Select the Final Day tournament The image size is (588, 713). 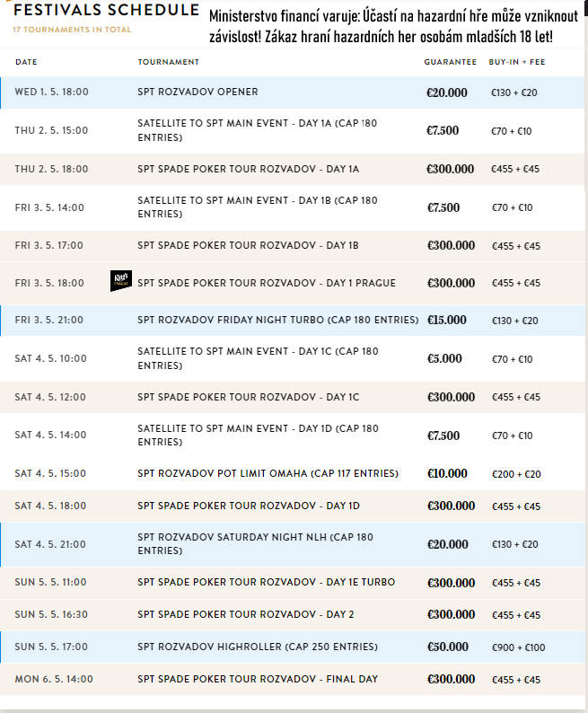[x=257, y=679]
